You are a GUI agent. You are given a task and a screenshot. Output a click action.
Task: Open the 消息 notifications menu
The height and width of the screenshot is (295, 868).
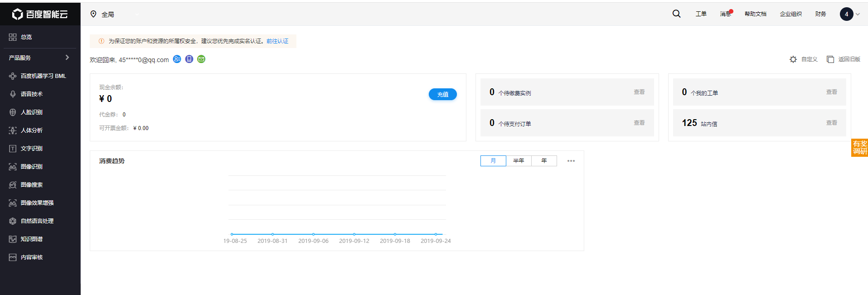pyautogui.click(x=725, y=14)
